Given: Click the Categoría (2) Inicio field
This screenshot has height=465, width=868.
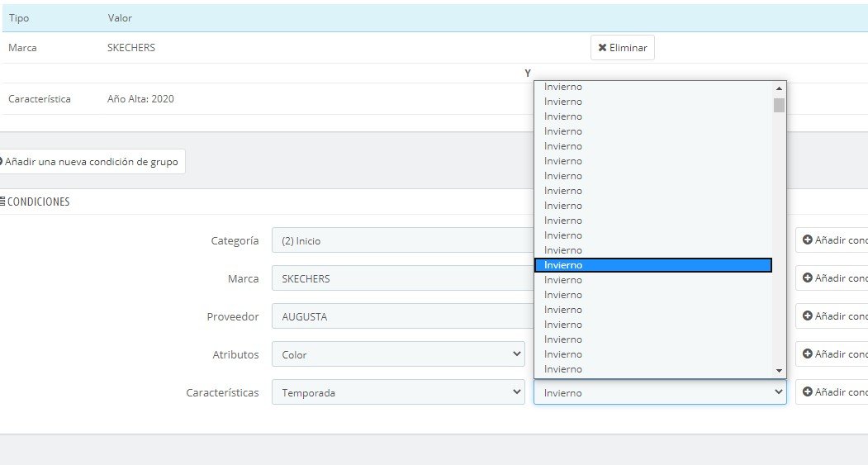Looking at the screenshot, I should 402,240.
